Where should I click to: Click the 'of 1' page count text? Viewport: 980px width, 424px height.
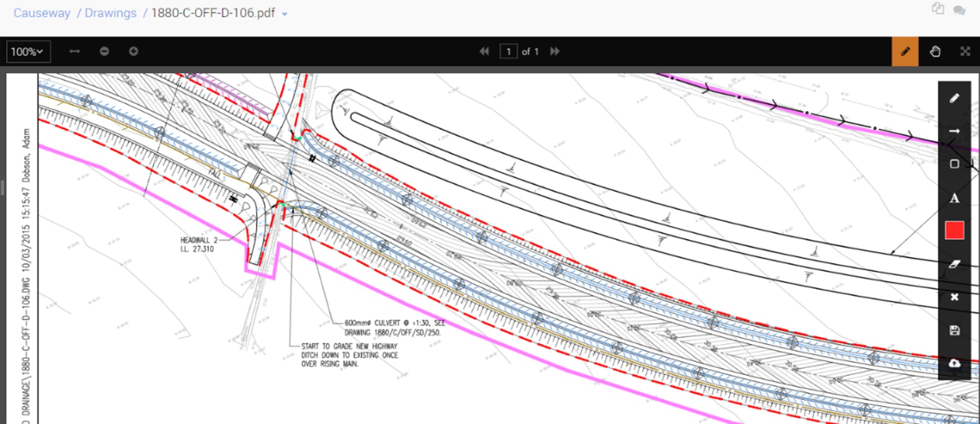pyautogui.click(x=530, y=51)
